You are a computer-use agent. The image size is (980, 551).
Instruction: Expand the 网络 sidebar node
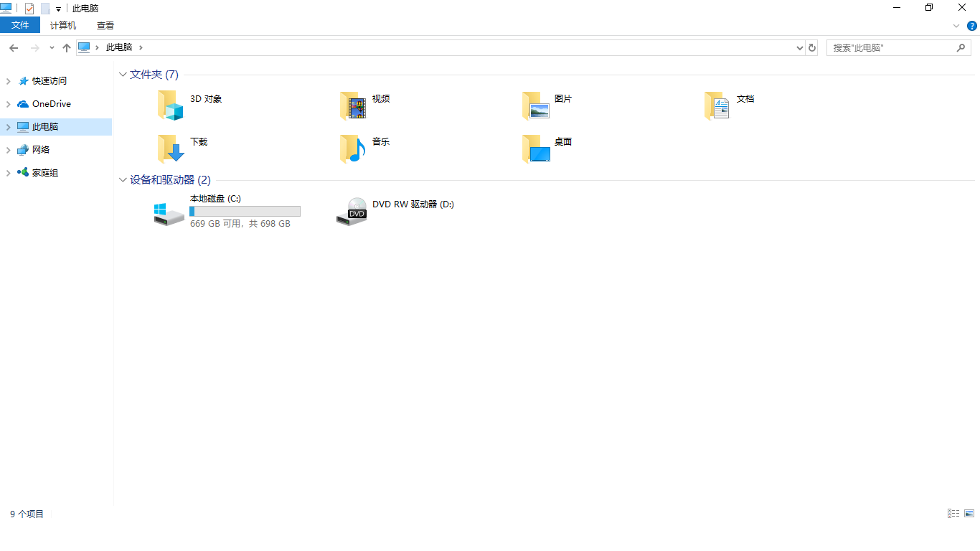7,149
